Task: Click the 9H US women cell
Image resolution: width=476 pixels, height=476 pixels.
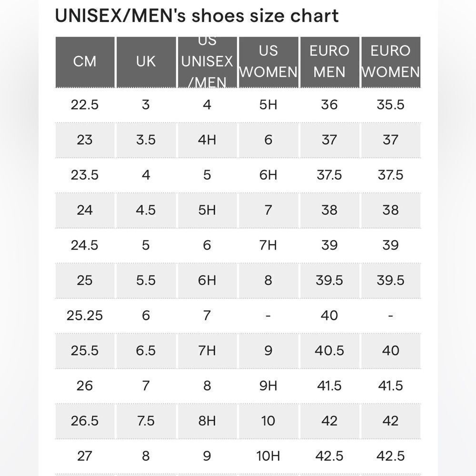Action: coord(268,386)
